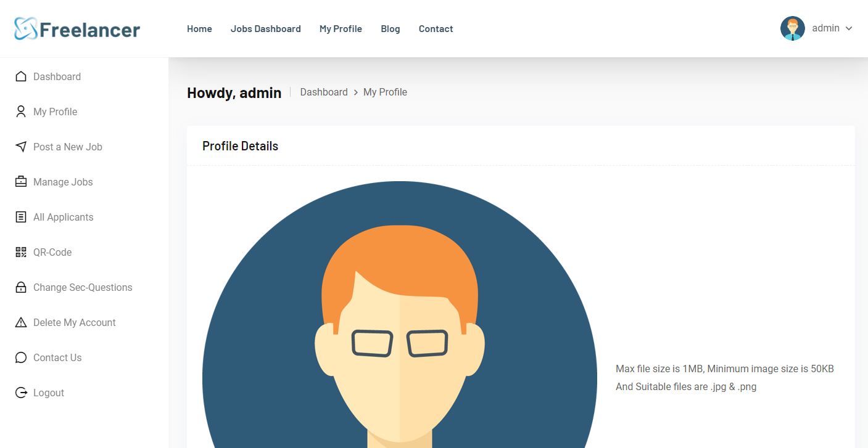Click the QR-Code icon in sidebar
Screen dimensions: 868x448
click(21, 252)
